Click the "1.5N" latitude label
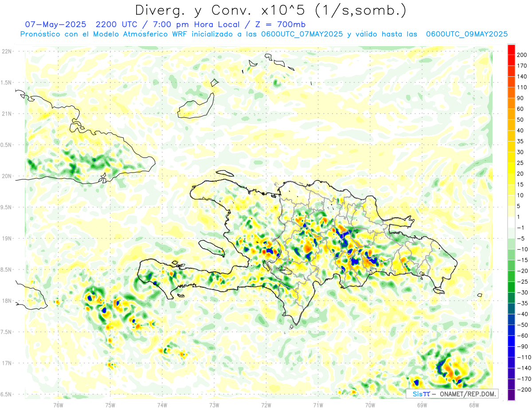 click(7, 82)
